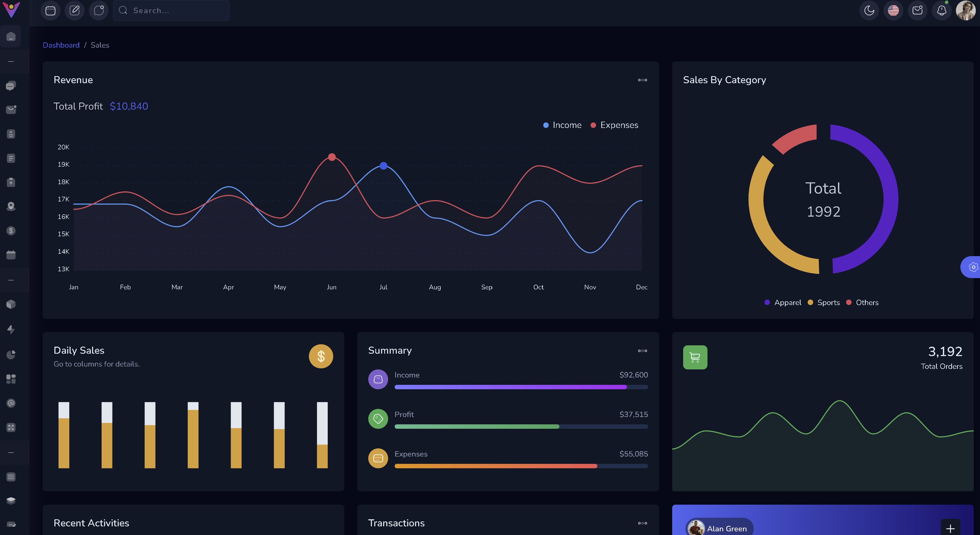Click the plus button on Alan Green card
This screenshot has height=535, width=980.
pos(950,528)
